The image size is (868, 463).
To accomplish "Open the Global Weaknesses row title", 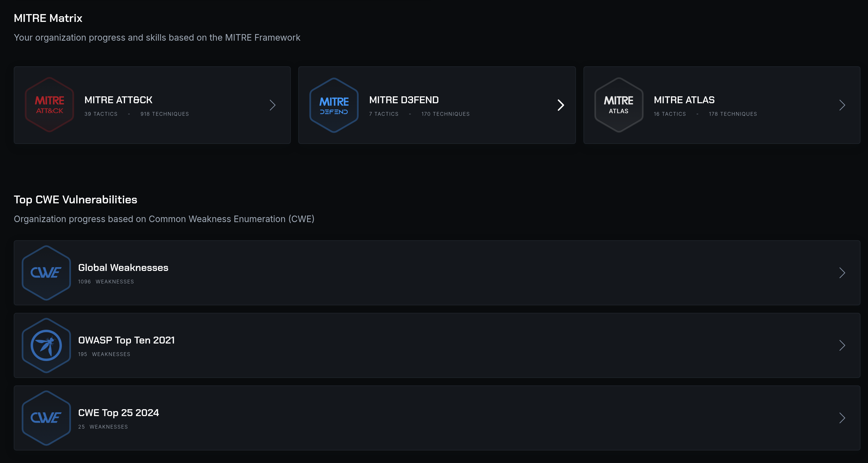I will point(123,267).
